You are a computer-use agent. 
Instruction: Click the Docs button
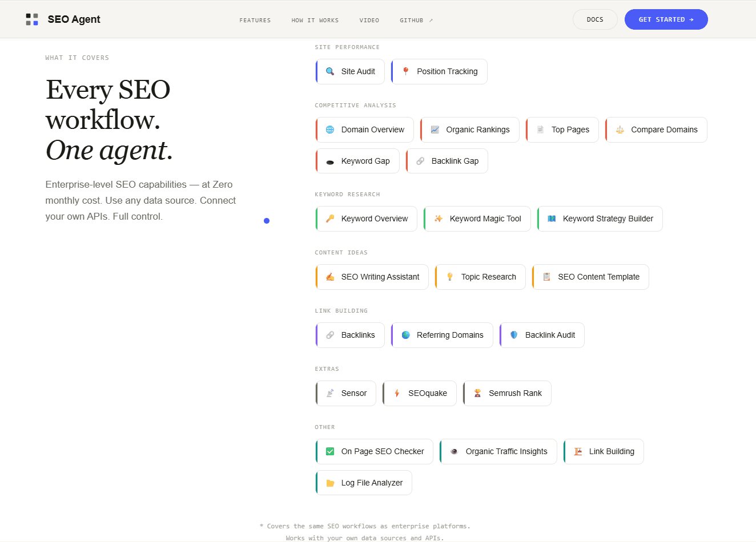pos(595,19)
